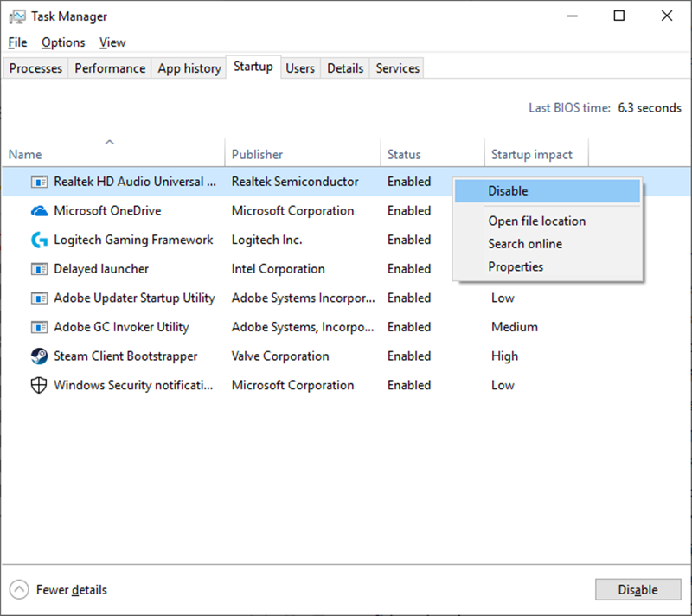Click the sort arrow above Name
692x616 pixels.
[x=110, y=142]
